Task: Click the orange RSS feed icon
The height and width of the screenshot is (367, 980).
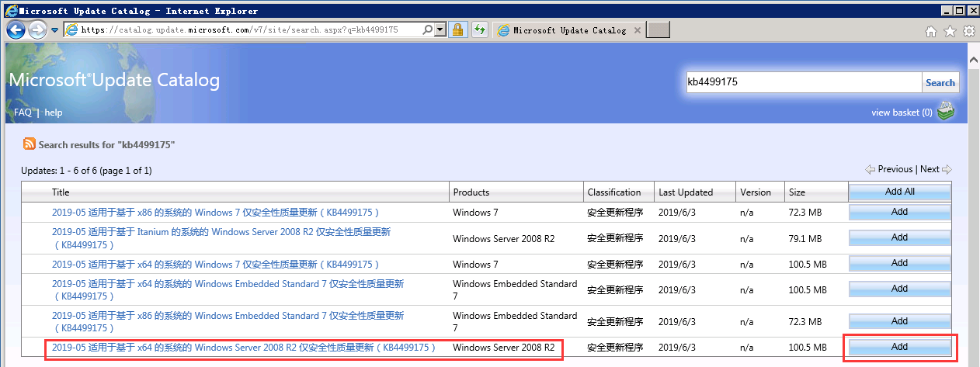Action: click(x=30, y=144)
